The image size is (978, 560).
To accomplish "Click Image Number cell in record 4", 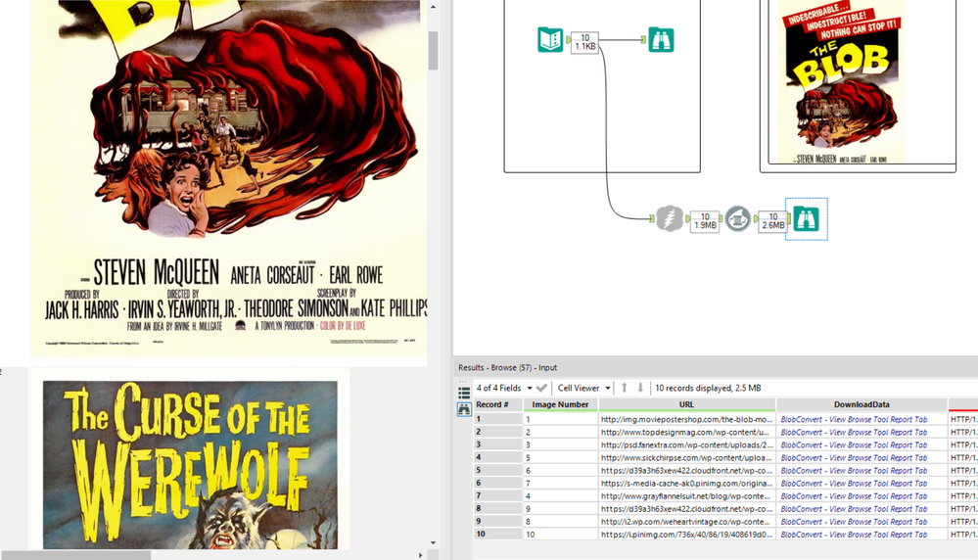I will coord(560,458).
